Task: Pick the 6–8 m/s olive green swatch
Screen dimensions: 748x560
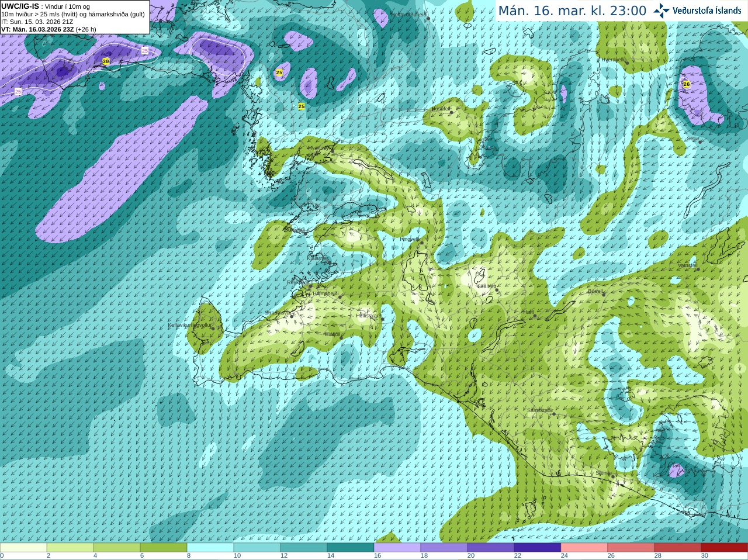Action: pyautogui.click(x=164, y=548)
